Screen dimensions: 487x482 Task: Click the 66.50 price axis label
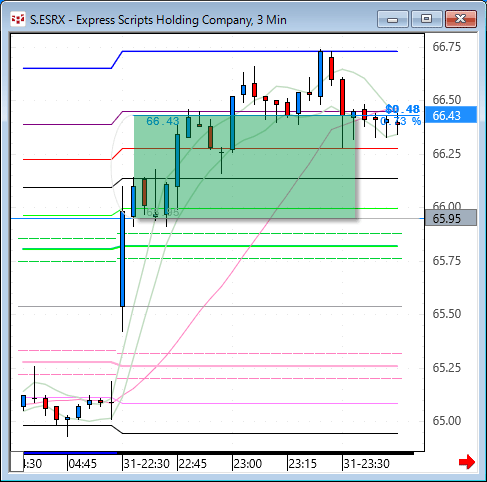pos(446,100)
